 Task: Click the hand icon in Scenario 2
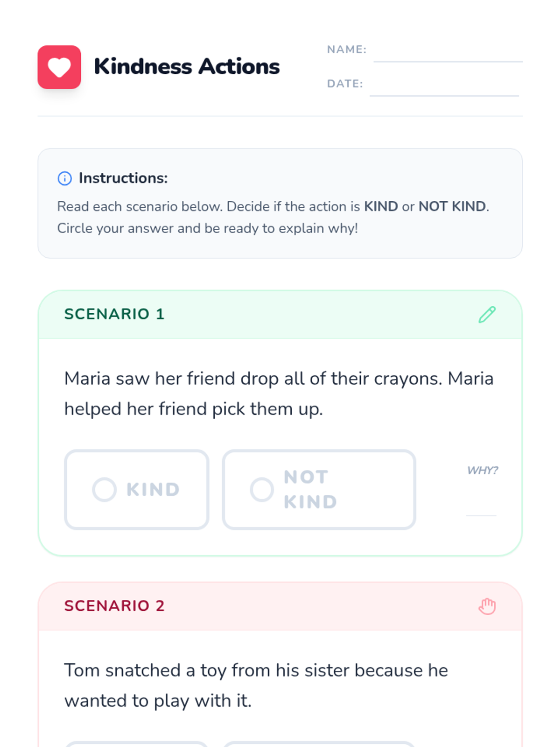[487, 606]
